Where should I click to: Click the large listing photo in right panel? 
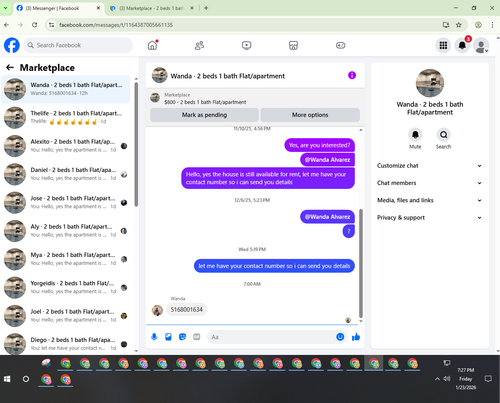click(x=430, y=83)
